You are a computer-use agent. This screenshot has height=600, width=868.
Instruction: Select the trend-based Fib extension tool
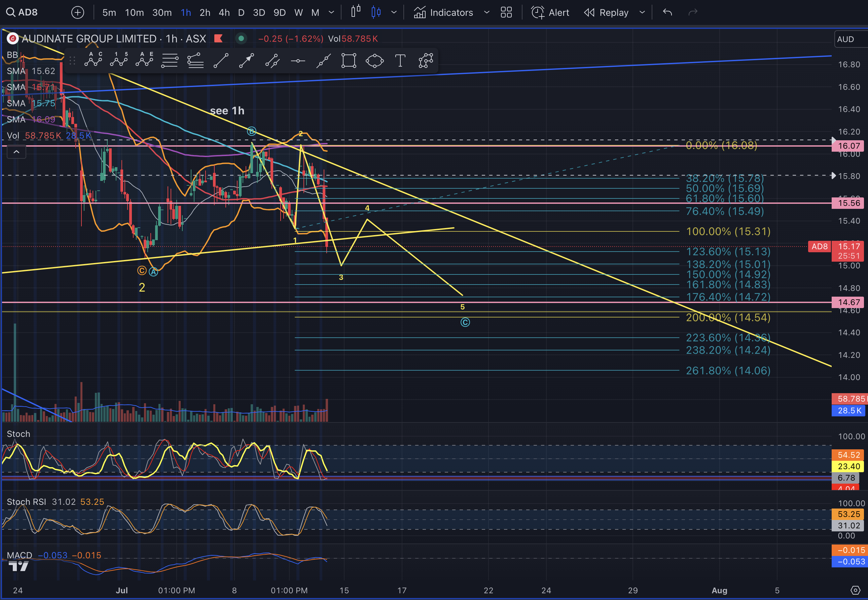(x=195, y=61)
